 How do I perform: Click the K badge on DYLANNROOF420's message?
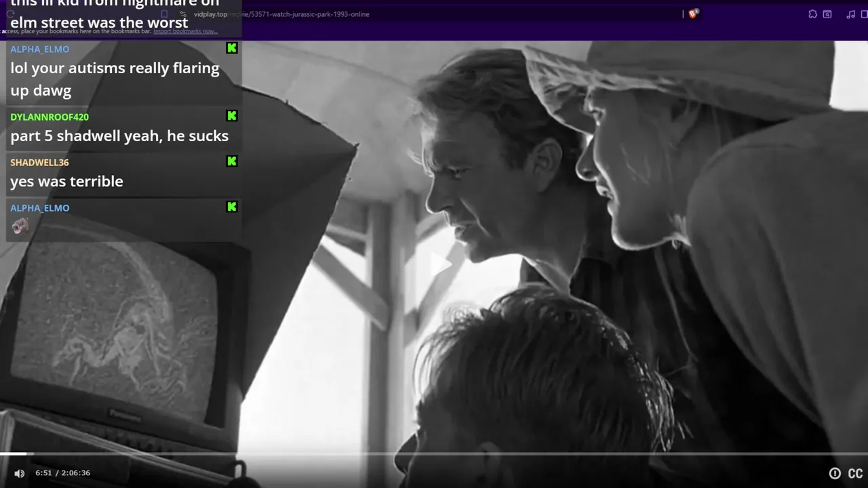click(x=232, y=116)
